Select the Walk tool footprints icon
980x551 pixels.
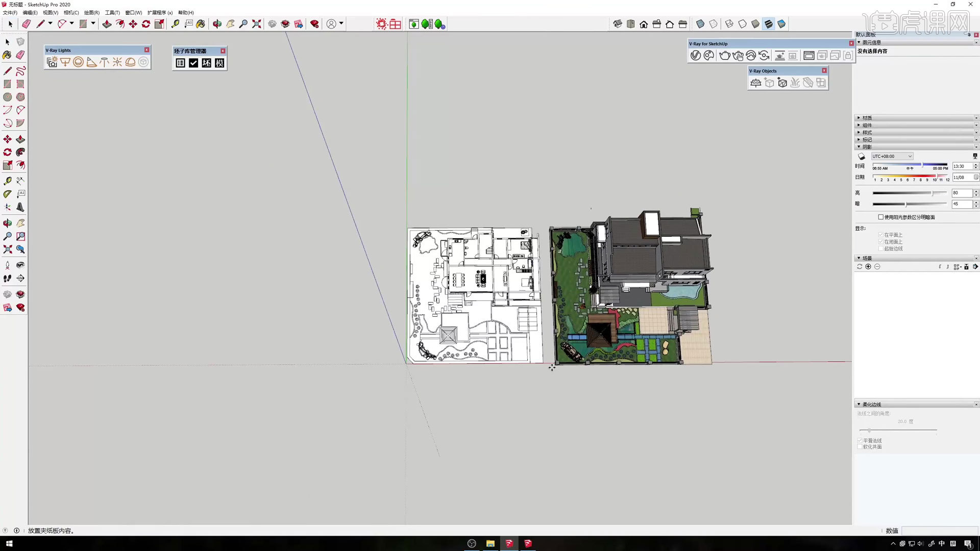[x=7, y=279]
